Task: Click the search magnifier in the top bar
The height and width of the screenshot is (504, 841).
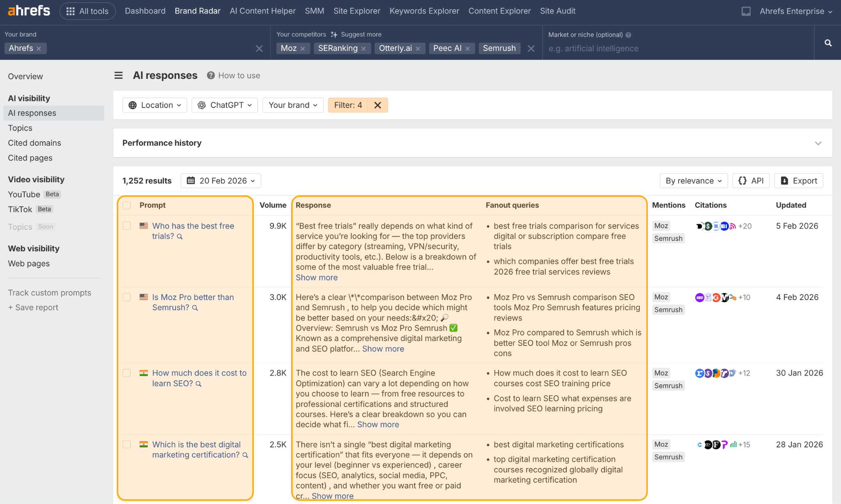Action: 827,43
